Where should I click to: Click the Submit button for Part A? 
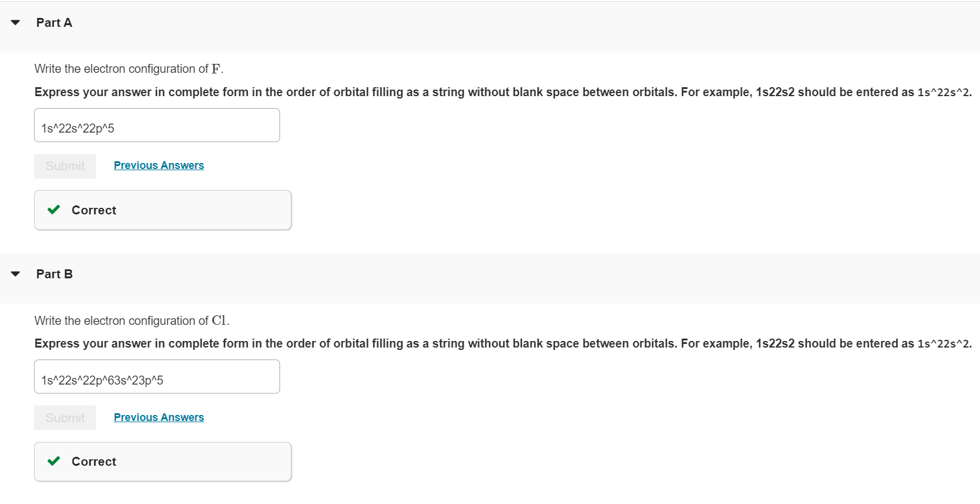(64, 166)
